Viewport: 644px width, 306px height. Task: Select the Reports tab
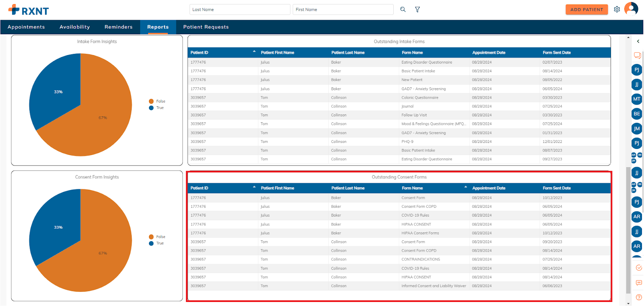click(158, 27)
